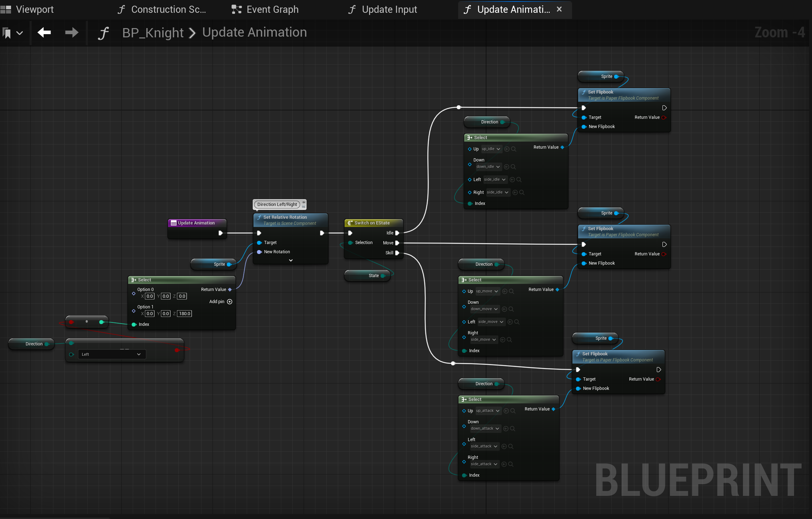Browse to up_idle asset with magnifier icon

(514, 149)
